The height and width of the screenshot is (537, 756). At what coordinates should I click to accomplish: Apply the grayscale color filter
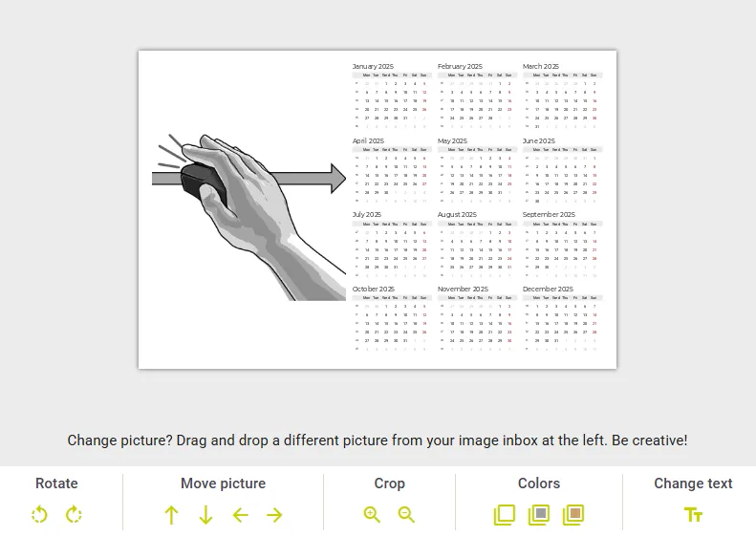539,514
